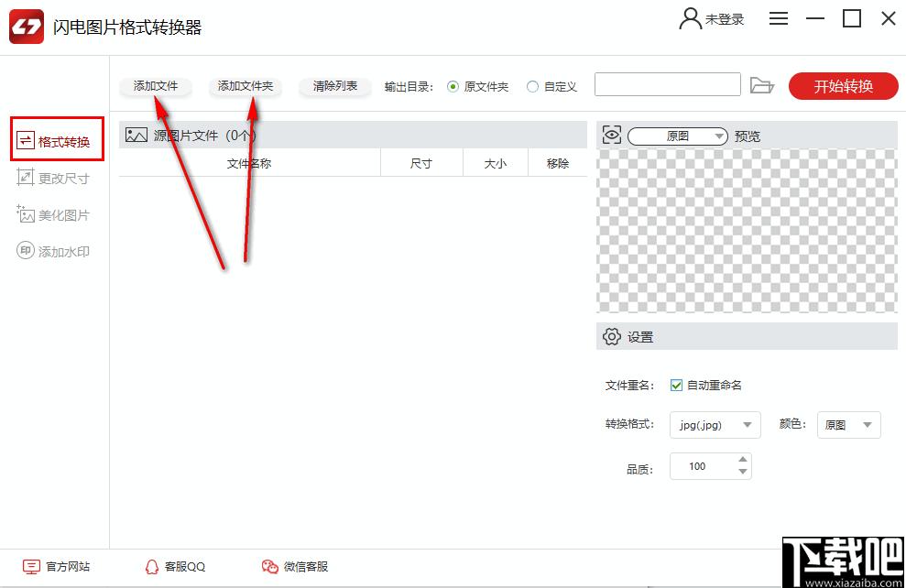Image resolution: width=906 pixels, height=588 pixels.
Task: Click the checkered preview area
Action: click(x=747, y=231)
